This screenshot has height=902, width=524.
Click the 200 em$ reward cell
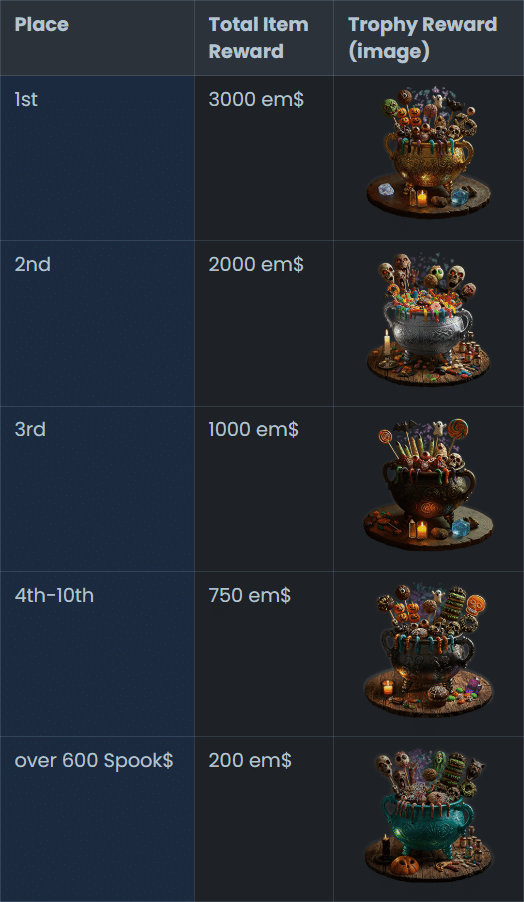coord(264,819)
